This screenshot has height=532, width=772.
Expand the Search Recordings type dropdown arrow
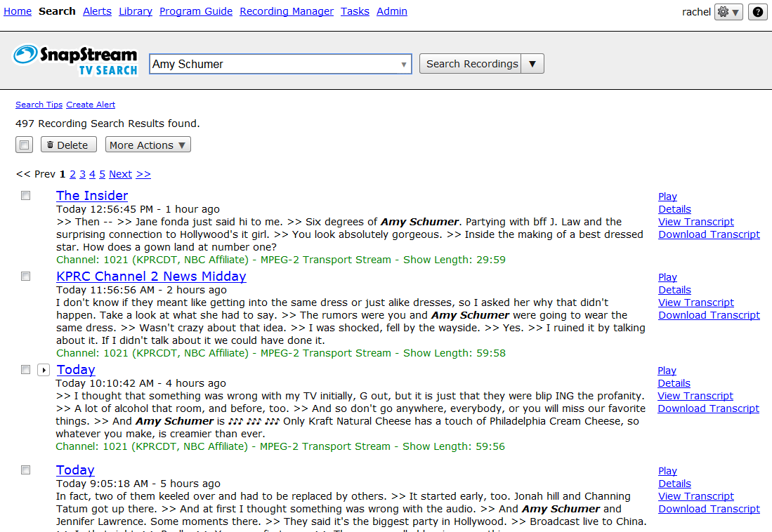point(532,64)
